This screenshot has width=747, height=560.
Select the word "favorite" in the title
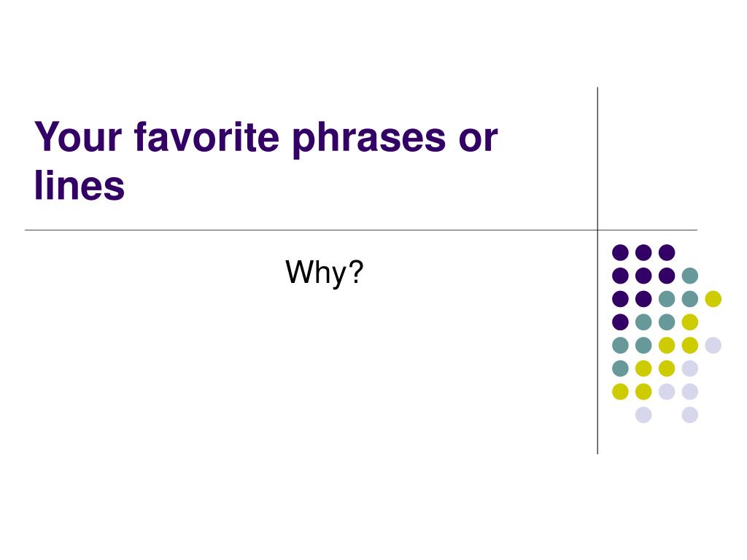tap(206, 137)
